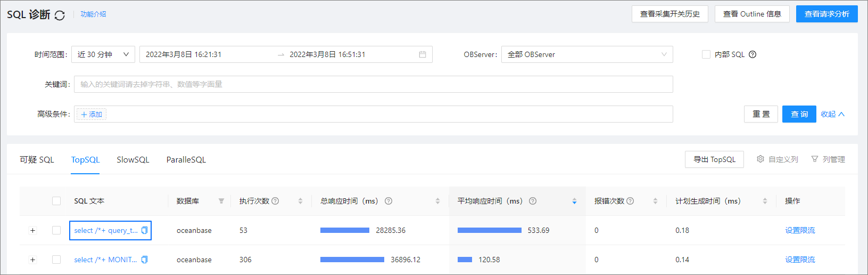Click 设置限流 for the query_t row
Screen dimensions: 868x275
coord(800,230)
